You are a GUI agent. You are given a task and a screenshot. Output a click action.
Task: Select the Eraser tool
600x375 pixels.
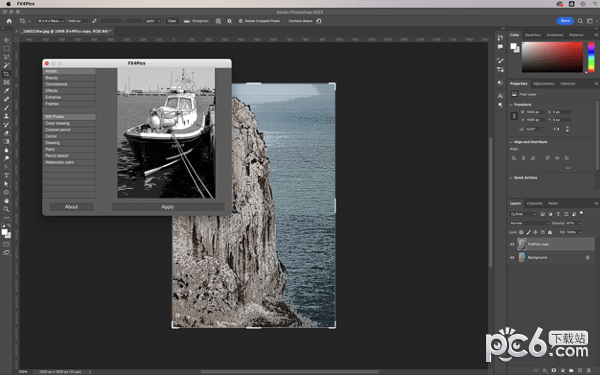click(x=7, y=133)
